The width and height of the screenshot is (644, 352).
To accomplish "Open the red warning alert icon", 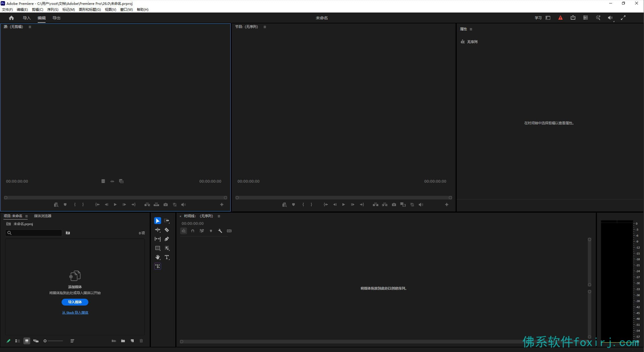I will [560, 18].
